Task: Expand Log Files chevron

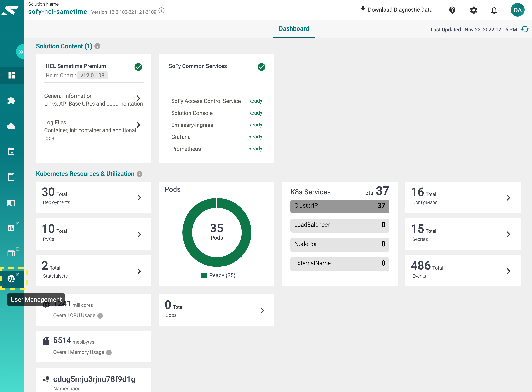Action: (x=138, y=125)
